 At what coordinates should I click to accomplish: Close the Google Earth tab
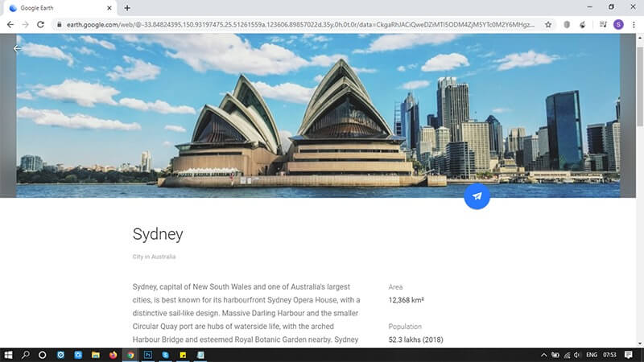pos(109,8)
